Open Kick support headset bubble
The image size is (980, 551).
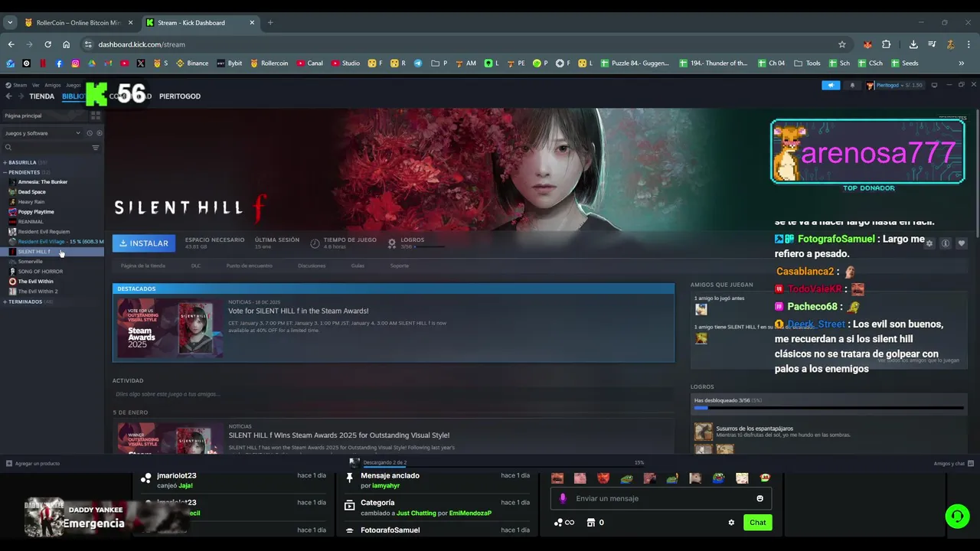pyautogui.click(x=957, y=517)
